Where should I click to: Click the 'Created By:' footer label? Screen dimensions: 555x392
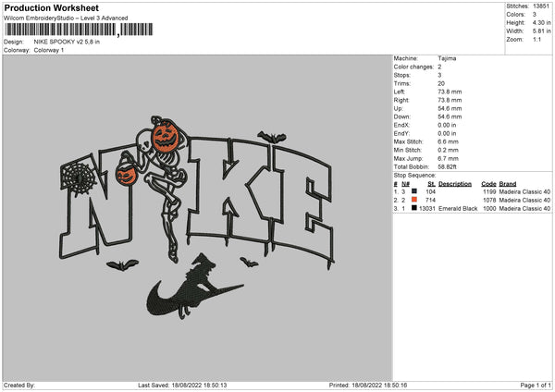click(x=19, y=385)
